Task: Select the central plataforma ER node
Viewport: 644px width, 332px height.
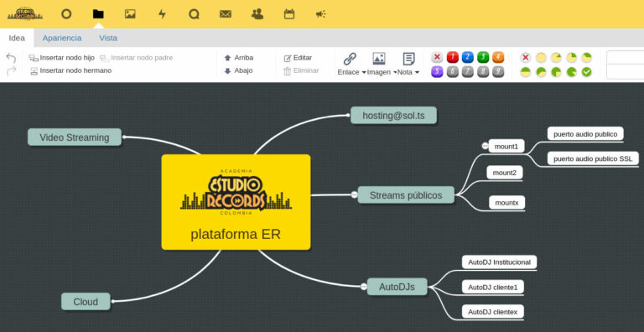Action: (236, 202)
